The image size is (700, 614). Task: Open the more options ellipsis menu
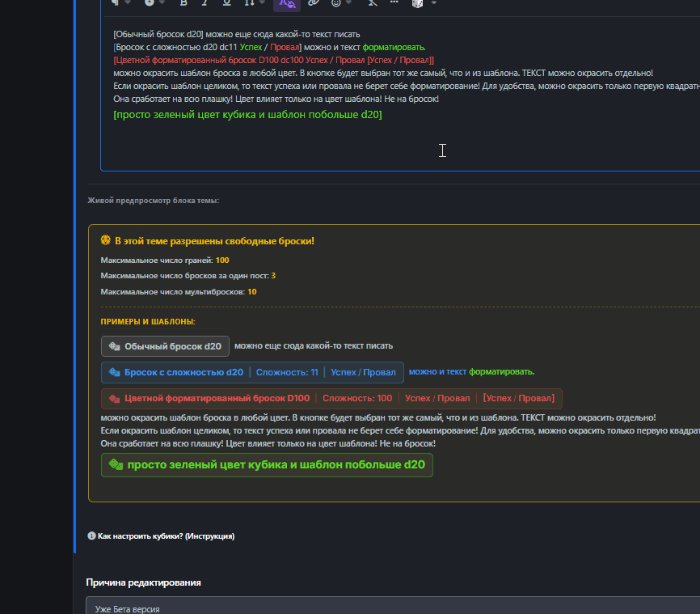pyautogui.click(x=394, y=2)
